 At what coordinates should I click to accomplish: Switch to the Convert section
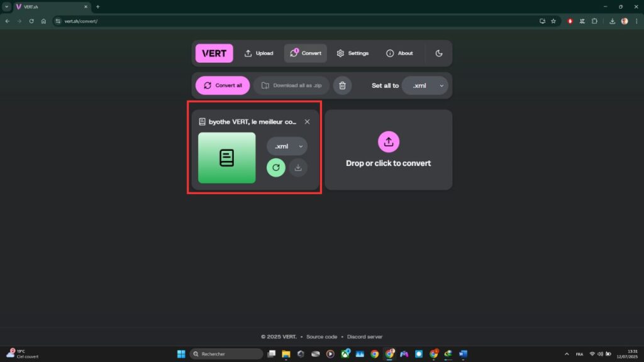click(x=306, y=53)
